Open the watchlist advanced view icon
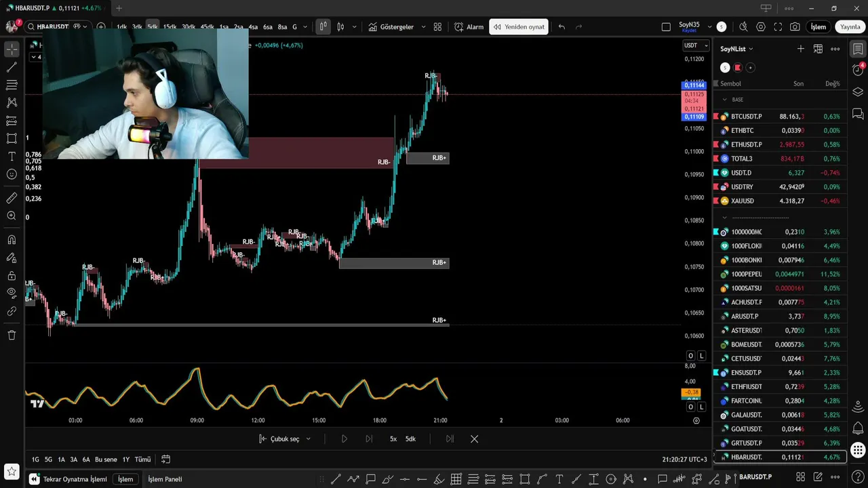The height and width of the screenshot is (488, 868). pyautogui.click(x=818, y=49)
